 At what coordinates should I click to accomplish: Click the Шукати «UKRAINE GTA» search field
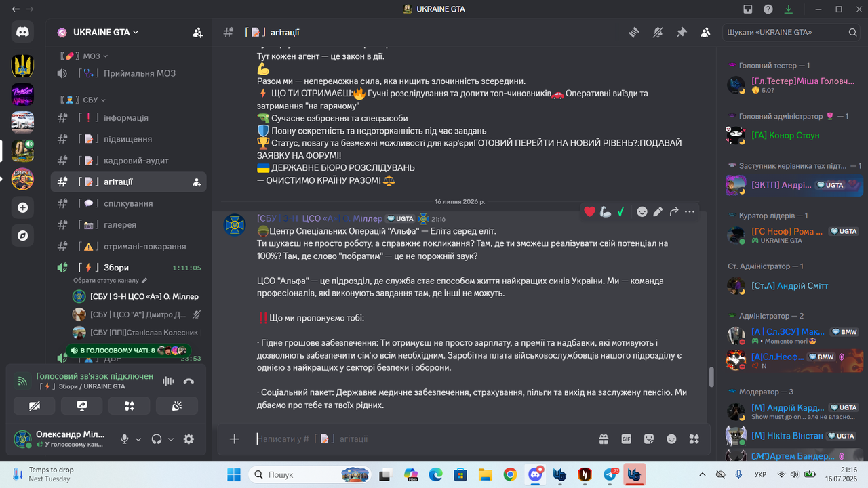coord(792,32)
